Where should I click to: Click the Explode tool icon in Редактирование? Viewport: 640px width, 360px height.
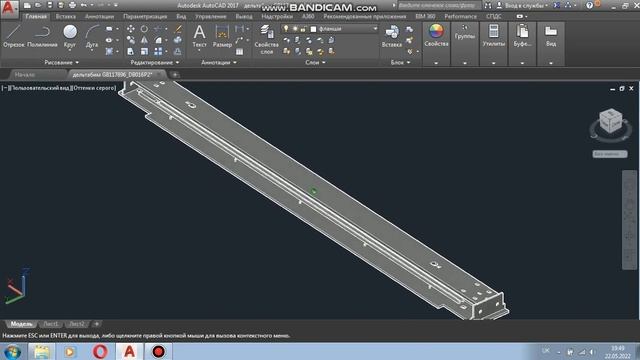tap(178, 40)
